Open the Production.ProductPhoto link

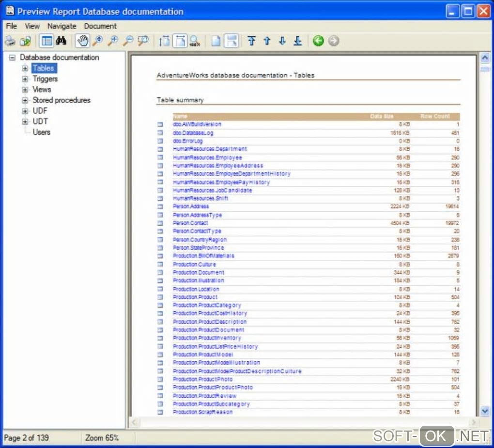[x=202, y=379]
